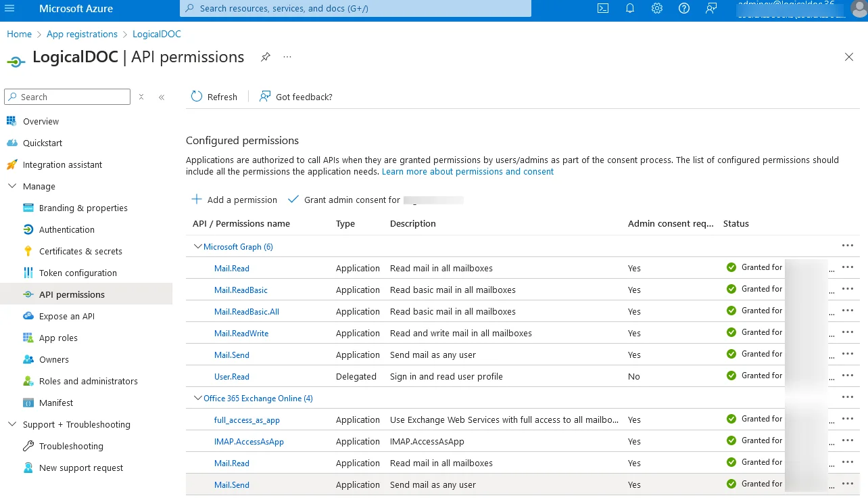View notifications via the bell icon
The height and width of the screenshot is (500, 868).
click(629, 8)
